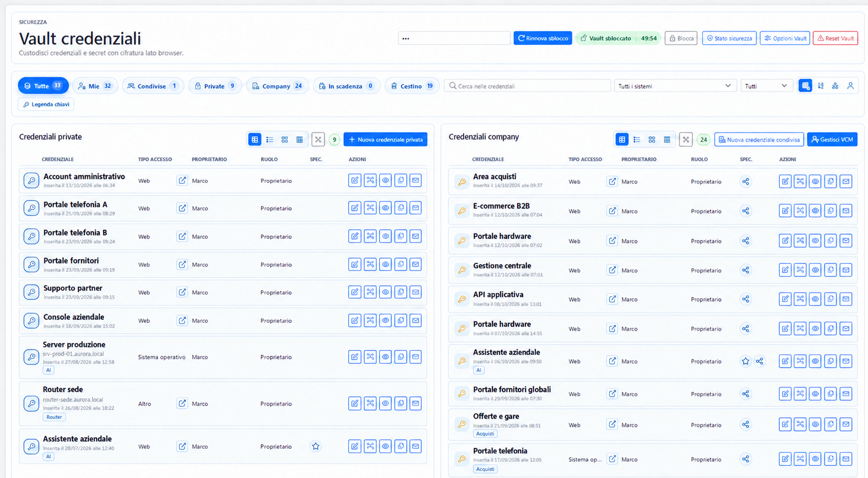Edit the Account amministrativo credential

[354, 180]
